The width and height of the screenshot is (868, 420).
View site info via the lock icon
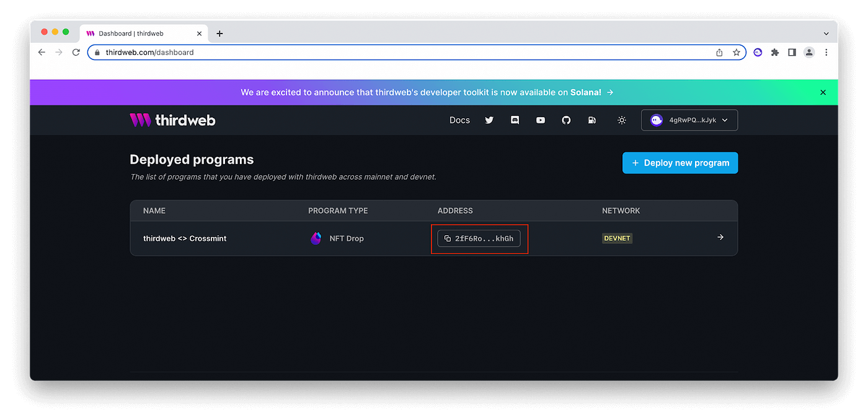pyautogui.click(x=97, y=53)
